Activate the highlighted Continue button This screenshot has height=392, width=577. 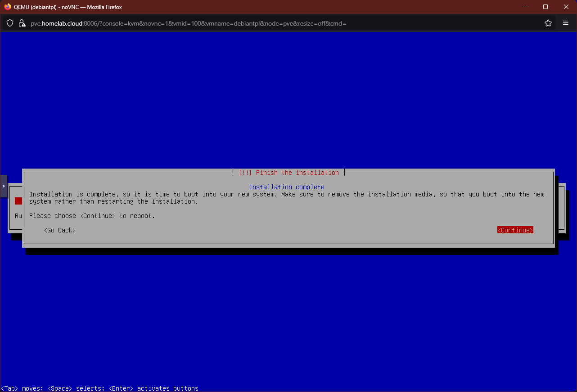[x=515, y=230]
